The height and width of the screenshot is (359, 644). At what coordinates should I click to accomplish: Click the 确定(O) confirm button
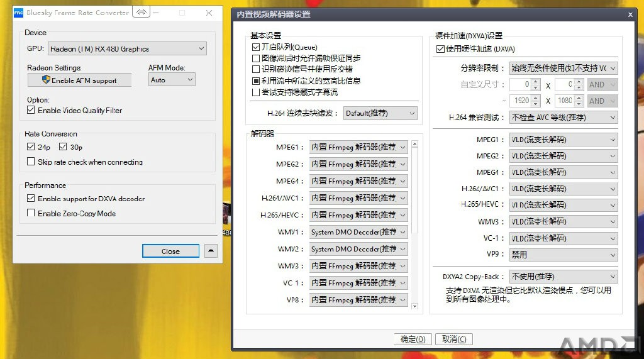pyautogui.click(x=413, y=340)
